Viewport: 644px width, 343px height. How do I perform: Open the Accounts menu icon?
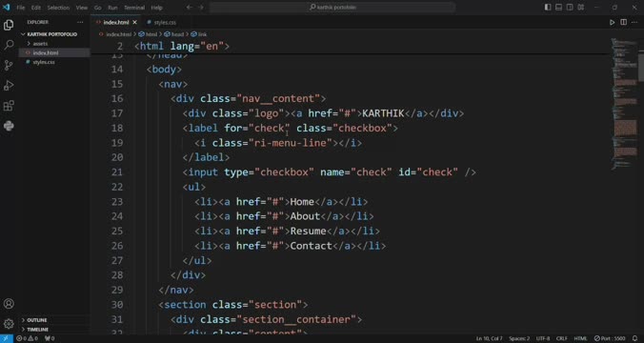[9, 304]
